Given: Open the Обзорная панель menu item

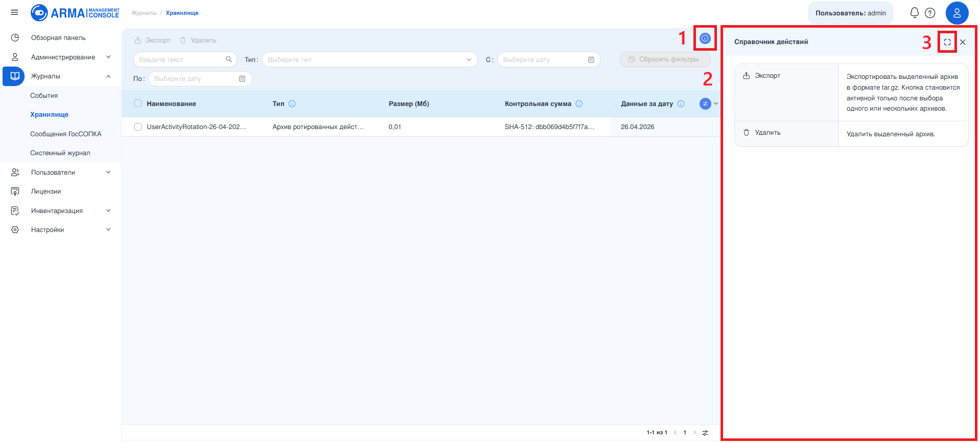Looking at the screenshot, I should [58, 38].
